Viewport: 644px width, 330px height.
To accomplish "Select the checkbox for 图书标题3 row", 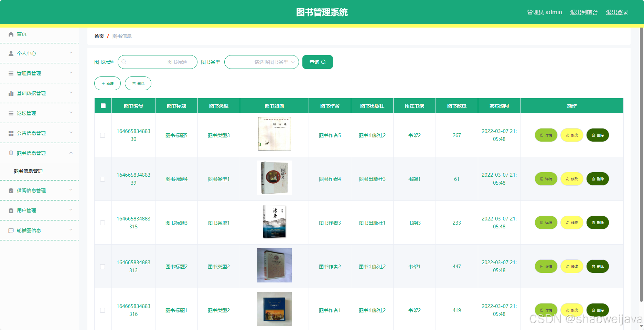I will [x=103, y=223].
